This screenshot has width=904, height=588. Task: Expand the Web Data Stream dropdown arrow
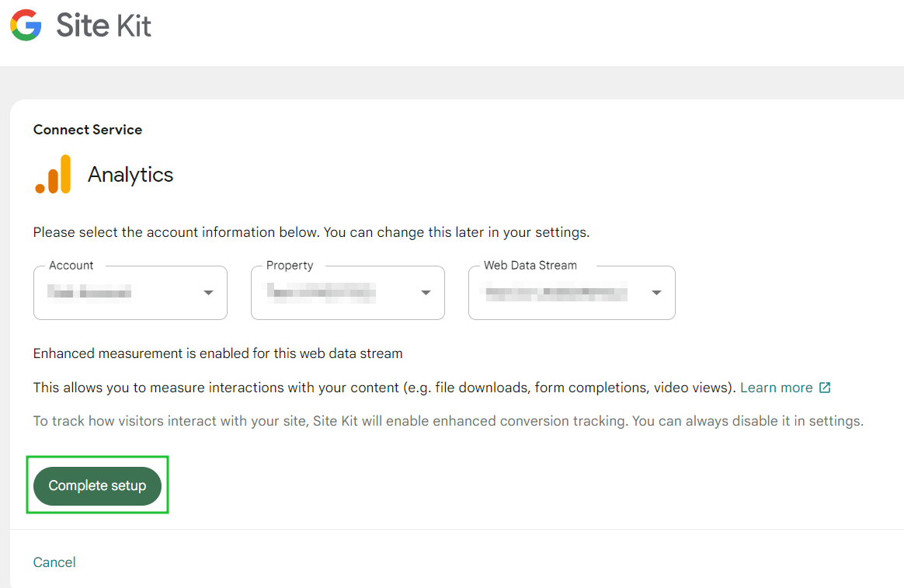(656, 293)
